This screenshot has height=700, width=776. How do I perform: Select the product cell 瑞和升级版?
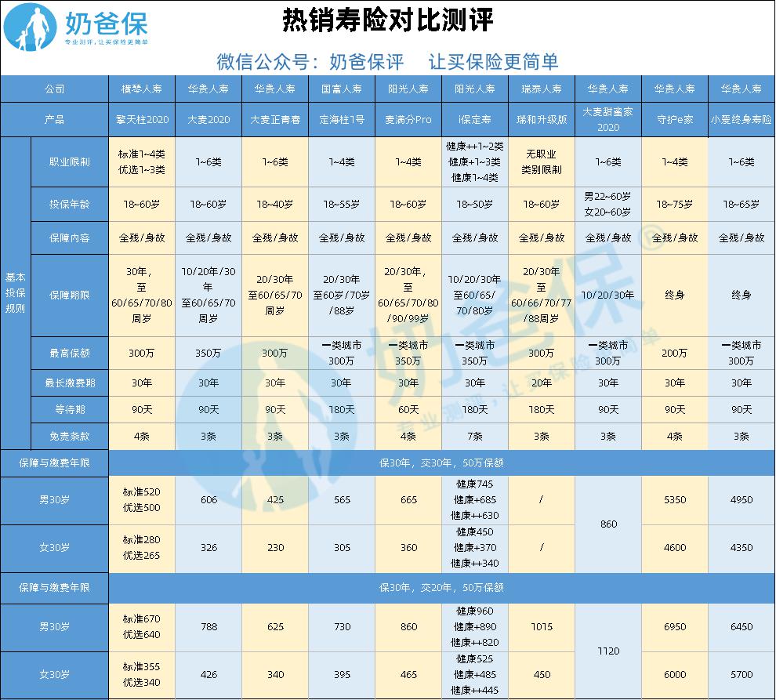(542, 120)
